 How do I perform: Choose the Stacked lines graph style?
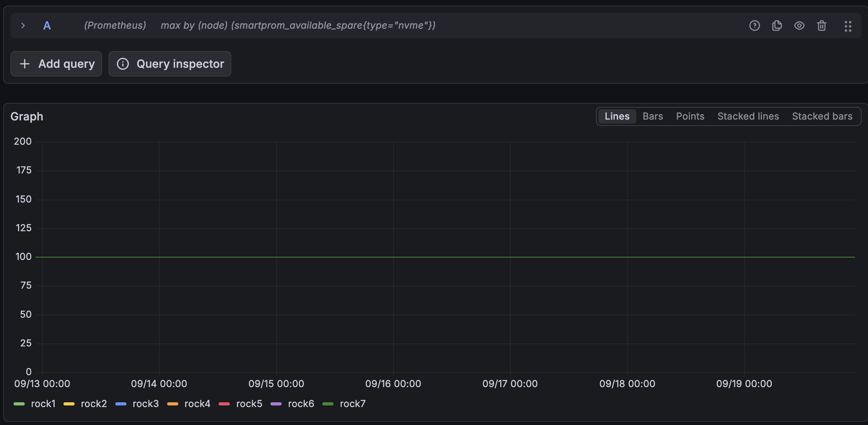[748, 116]
